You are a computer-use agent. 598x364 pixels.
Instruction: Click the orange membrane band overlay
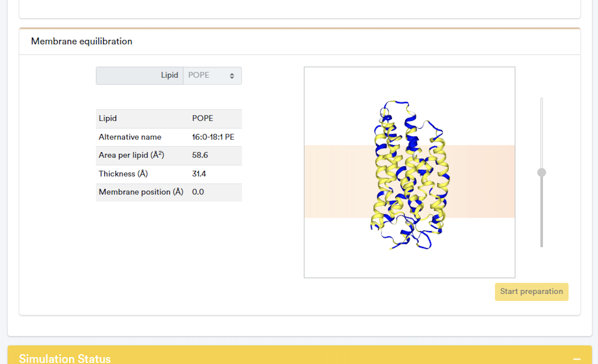pyautogui.click(x=335, y=180)
